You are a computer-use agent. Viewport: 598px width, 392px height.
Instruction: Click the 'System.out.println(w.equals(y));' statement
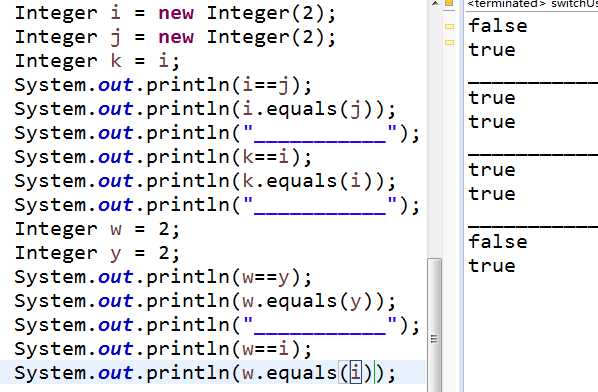click(205, 301)
